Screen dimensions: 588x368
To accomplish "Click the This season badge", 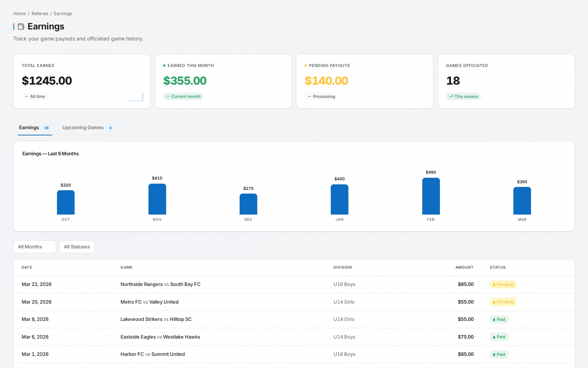I will [464, 97].
